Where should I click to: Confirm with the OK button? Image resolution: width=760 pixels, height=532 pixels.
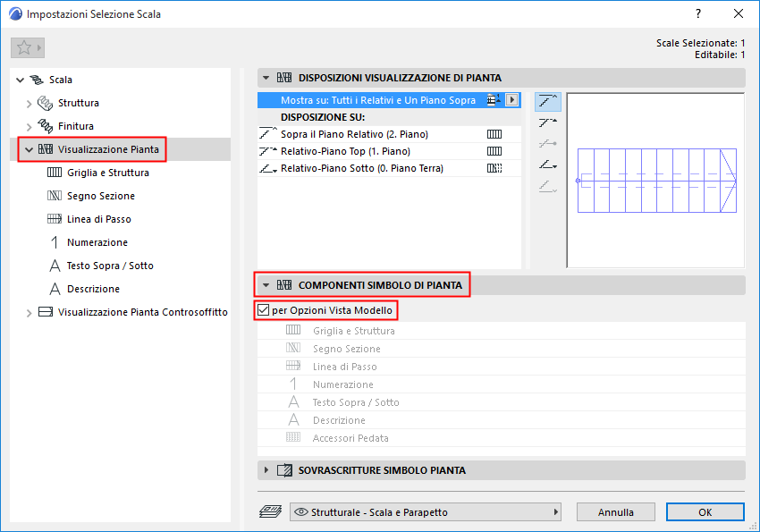tap(705, 512)
